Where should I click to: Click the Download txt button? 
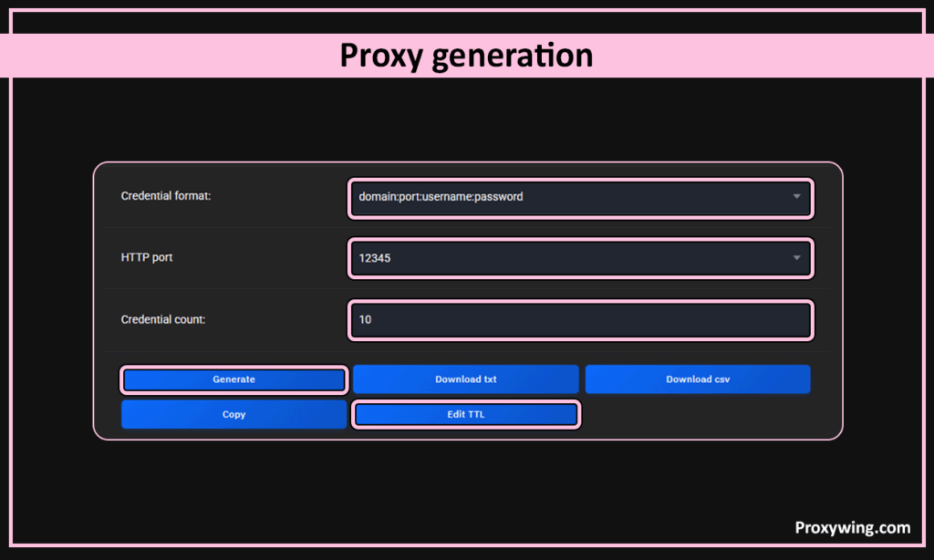click(465, 379)
